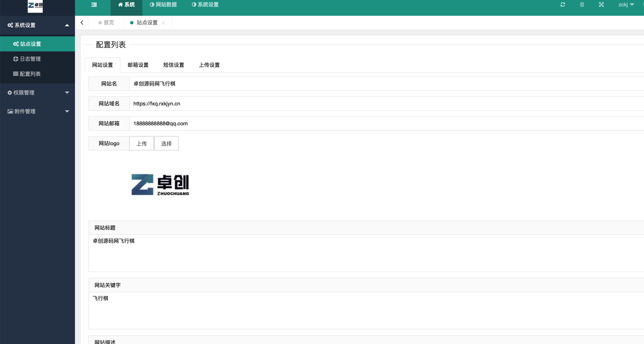Select the 系统设置 top navigation item
Viewport: 644px width, 344px height.
205,5
